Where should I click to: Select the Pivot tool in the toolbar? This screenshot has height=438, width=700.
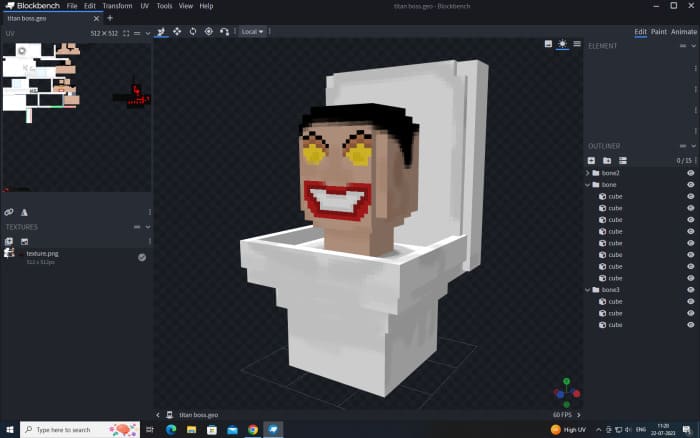click(x=209, y=31)
